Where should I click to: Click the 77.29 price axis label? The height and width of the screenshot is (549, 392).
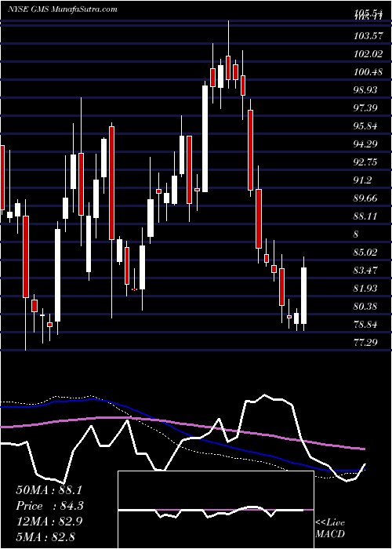click(366, 342)
